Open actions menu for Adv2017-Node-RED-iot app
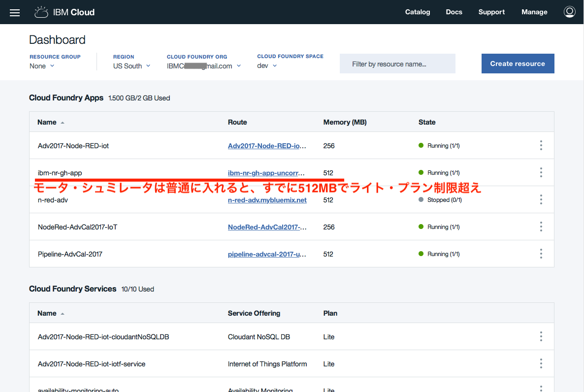The width and height of the screenshot is (584, 392). point(541,145)
